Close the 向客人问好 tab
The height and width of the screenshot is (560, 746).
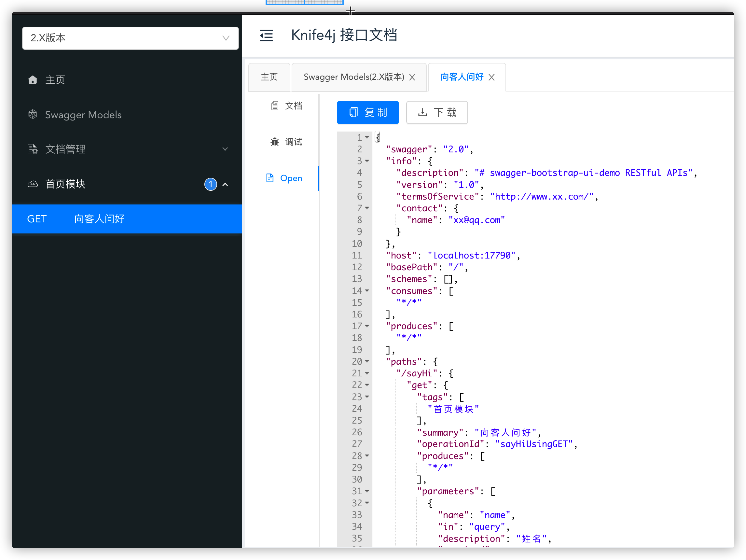(x=491, y=77)
